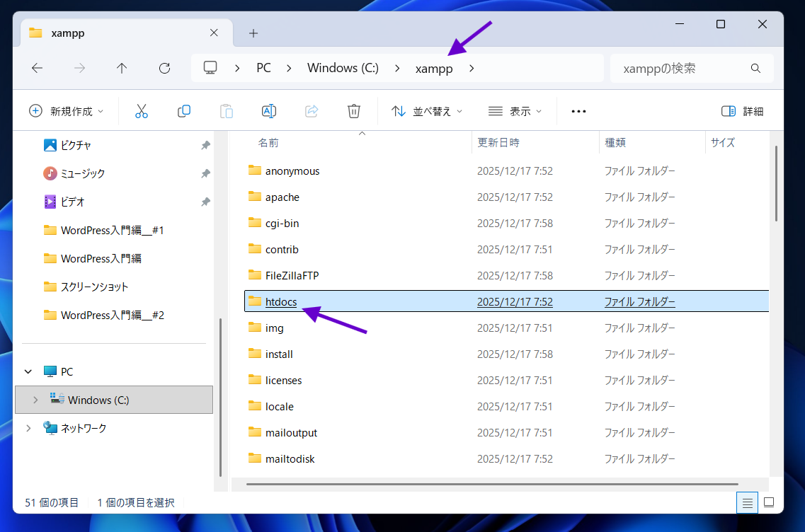
Task: Open the 表示 view menu
Action: point(515,111)
